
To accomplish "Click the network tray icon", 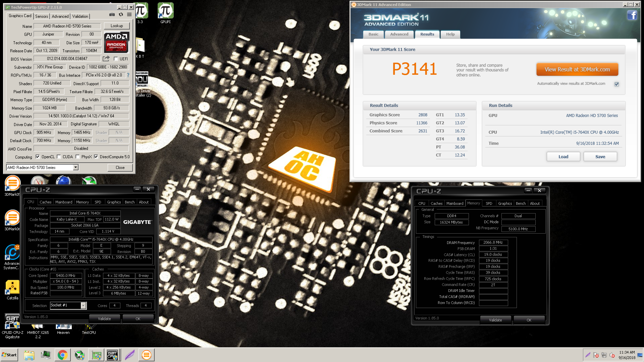I will tap(604, 355).
